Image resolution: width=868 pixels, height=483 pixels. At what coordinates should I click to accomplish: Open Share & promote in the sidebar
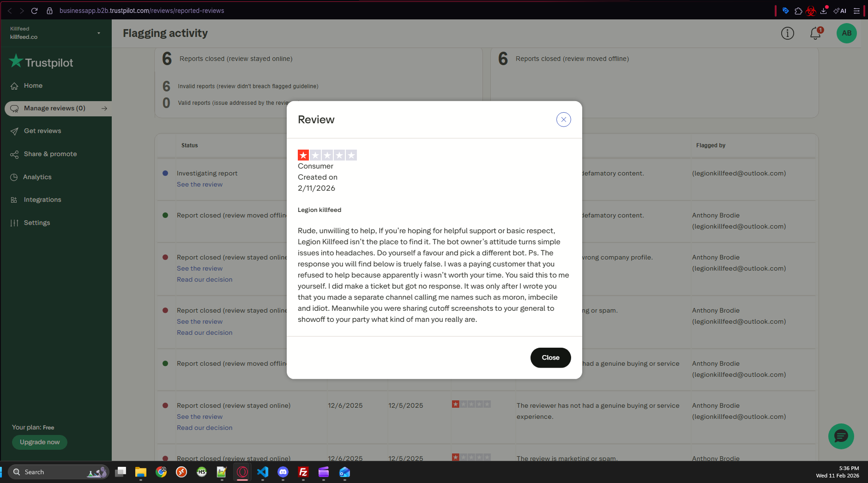(50, 154)
